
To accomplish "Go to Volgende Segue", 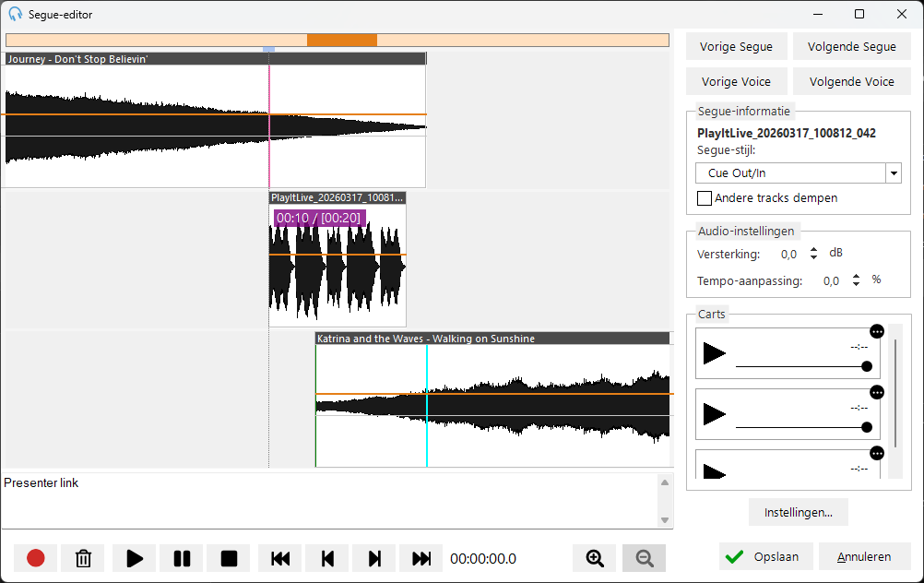I will tap(851, 46).
